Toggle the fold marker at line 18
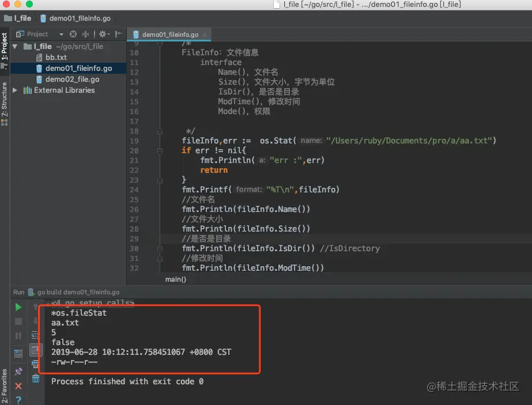This screenshot has width=532, height=405. [x=160, y=131]
